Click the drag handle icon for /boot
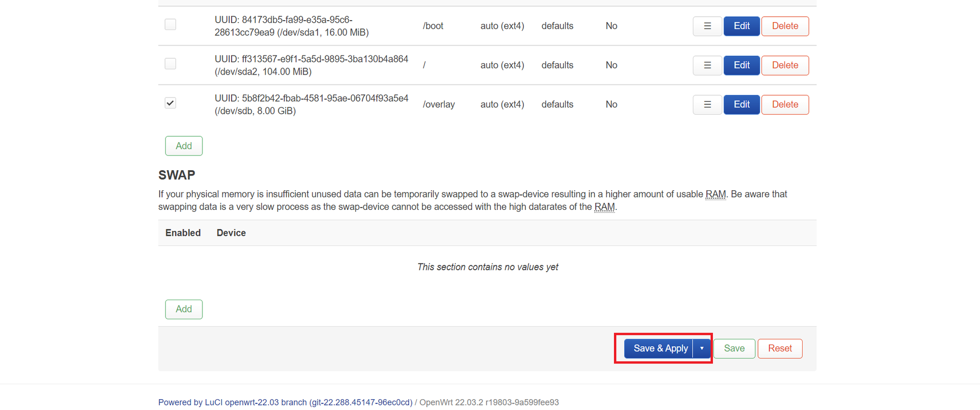This screenshot has height=410, width=980. pyautogui.click(x=707, y=26)
